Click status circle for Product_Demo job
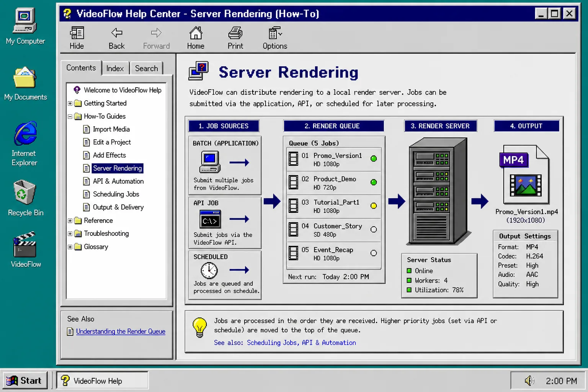Image resolution: width=588 pixels, height=392 pixels. [374, 182]
